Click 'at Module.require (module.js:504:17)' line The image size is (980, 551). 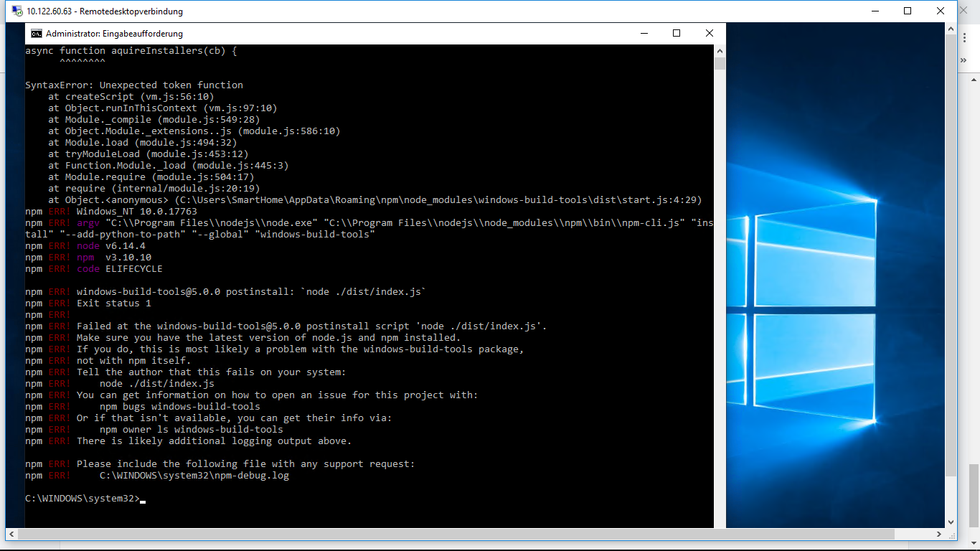tap(151, 177)
